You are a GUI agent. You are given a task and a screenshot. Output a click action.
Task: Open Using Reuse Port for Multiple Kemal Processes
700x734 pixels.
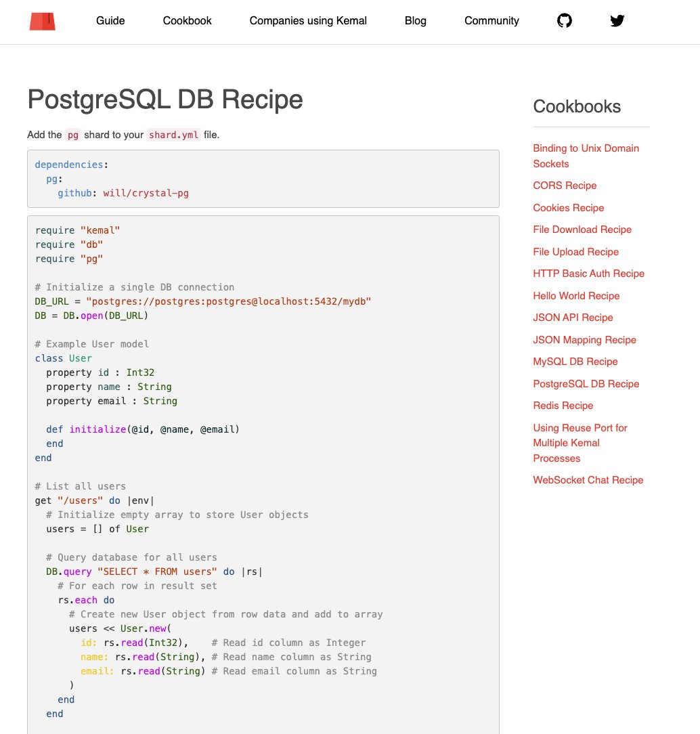[x=580, y=443]
